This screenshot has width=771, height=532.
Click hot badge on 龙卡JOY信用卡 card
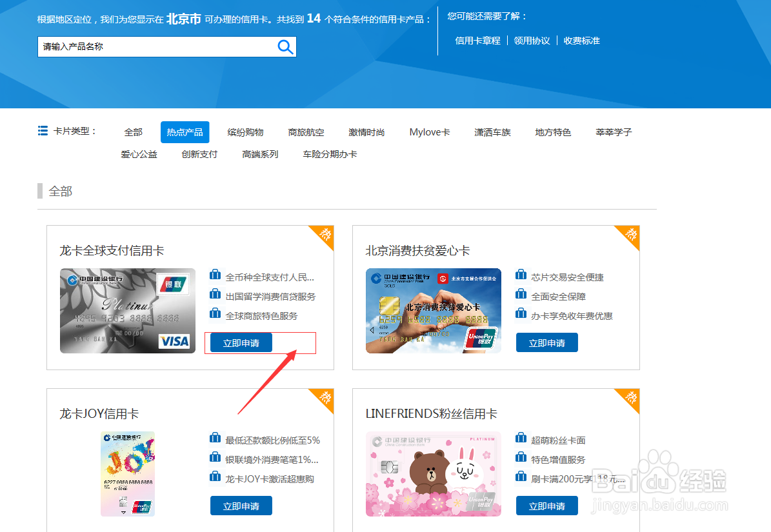[x=325, y=397]
